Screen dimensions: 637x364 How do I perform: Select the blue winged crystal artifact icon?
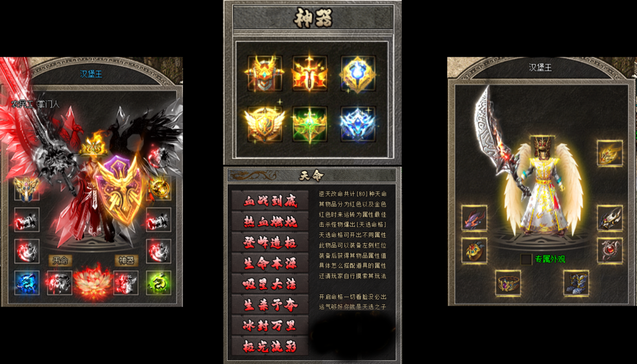click(358, 123)
